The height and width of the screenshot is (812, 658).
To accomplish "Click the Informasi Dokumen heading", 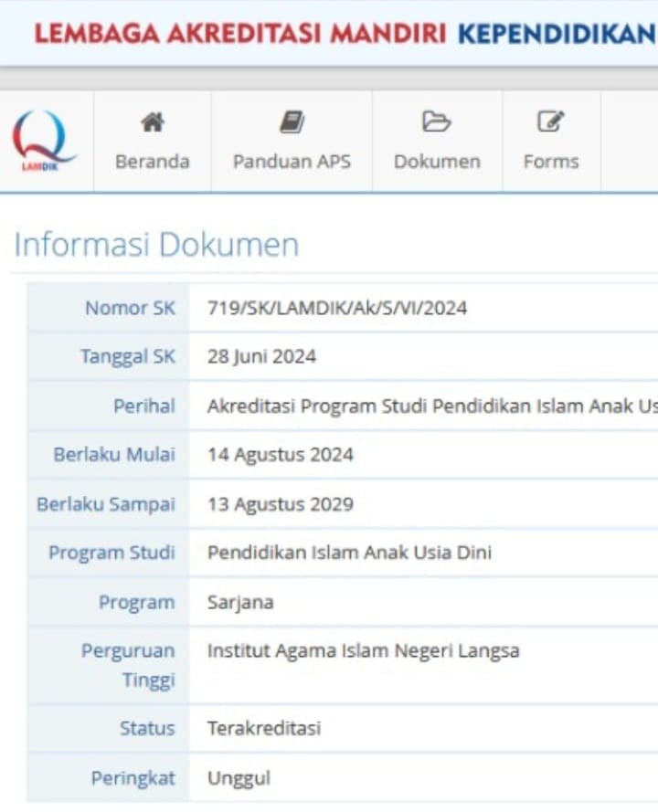I will pos(157,244).
